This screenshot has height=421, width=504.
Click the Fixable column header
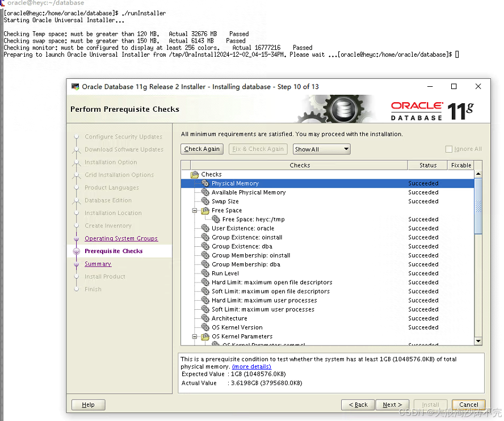(461, 165)
